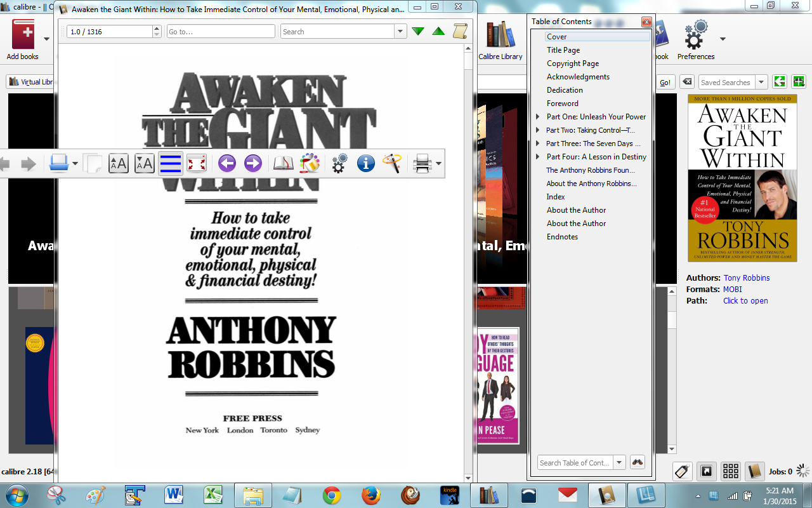Open printer icon dropdown arrow
Image resolution: width=812 pixels, height=508 pixels.
point(438,164)
